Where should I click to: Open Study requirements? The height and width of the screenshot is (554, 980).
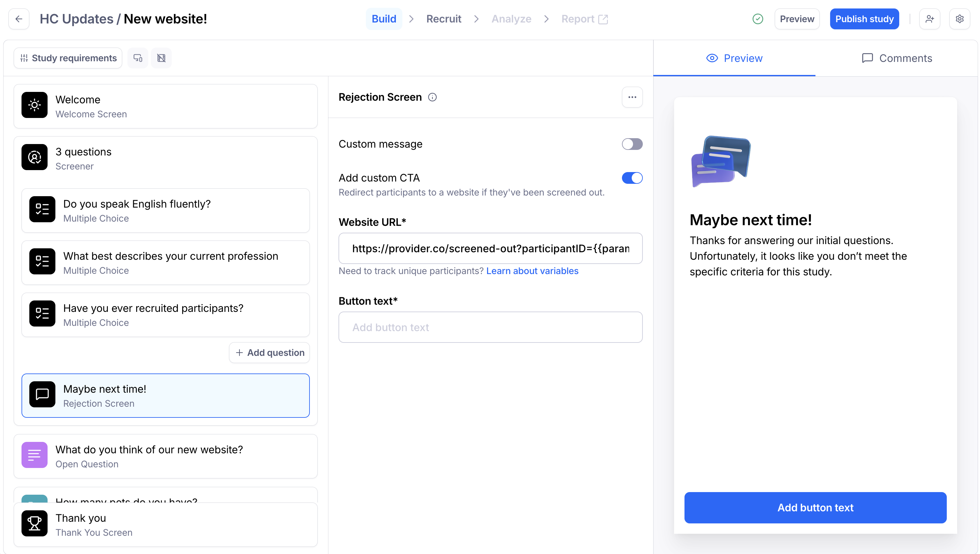coord(68,58)
